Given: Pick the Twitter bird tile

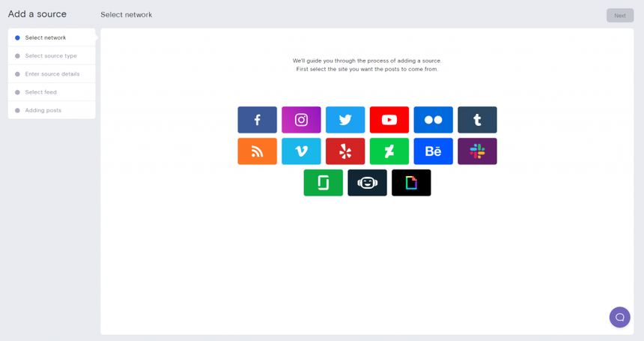Looking at the screenshot, I should pos(345,120).
